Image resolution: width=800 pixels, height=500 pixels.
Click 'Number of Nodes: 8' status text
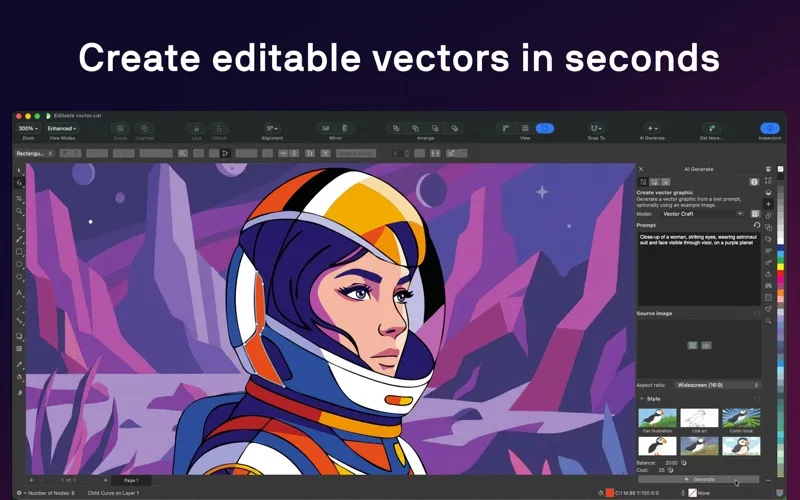pyautogui.click(x=51, y=493)
